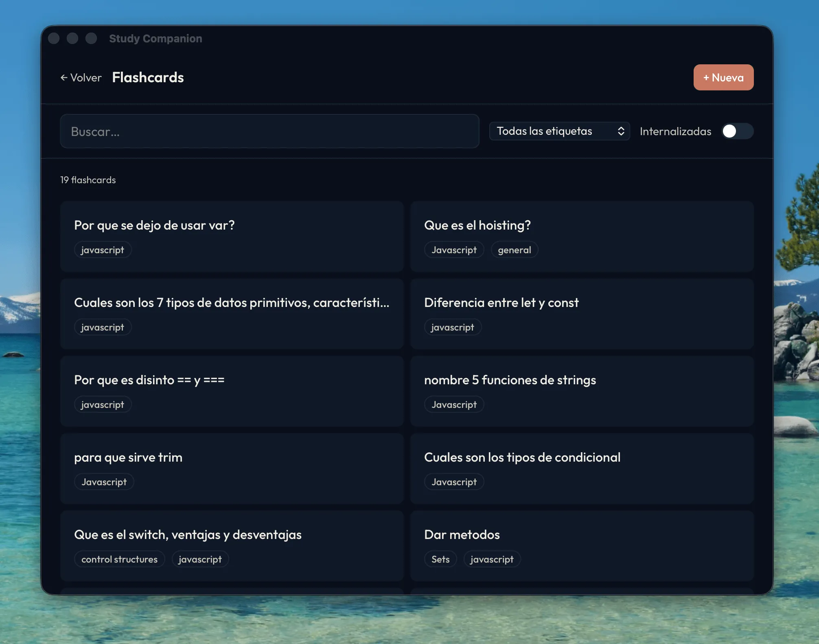Viewport: 819px width, 644px height.
Task: Select the general tag on the hoisting card
Action: pyautogui.click(x=514, y=250)
